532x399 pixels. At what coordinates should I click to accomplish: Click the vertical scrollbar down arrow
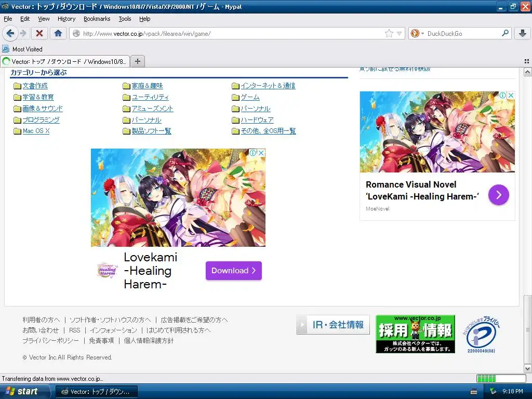pyautogui.click(x=527, y=368)
